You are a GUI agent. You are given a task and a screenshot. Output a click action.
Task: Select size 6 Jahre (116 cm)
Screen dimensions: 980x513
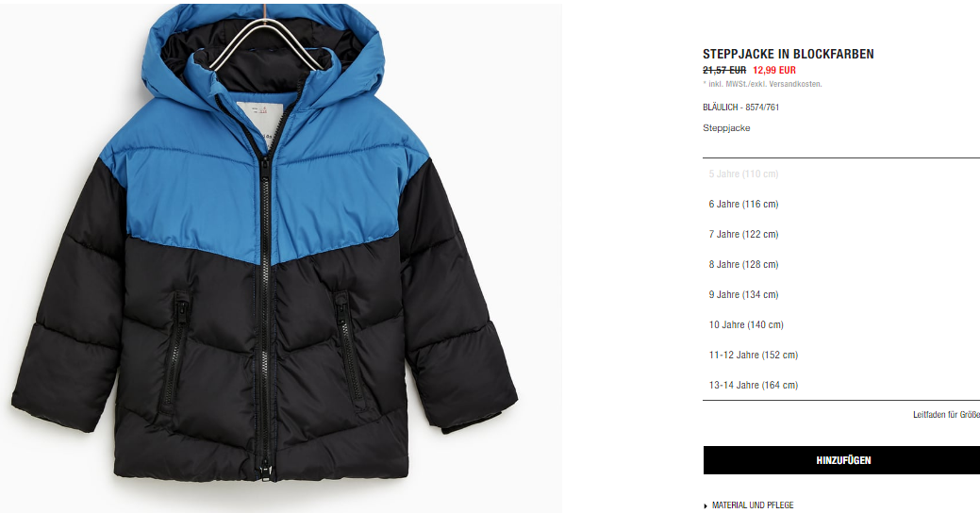[x=841, y=204]
